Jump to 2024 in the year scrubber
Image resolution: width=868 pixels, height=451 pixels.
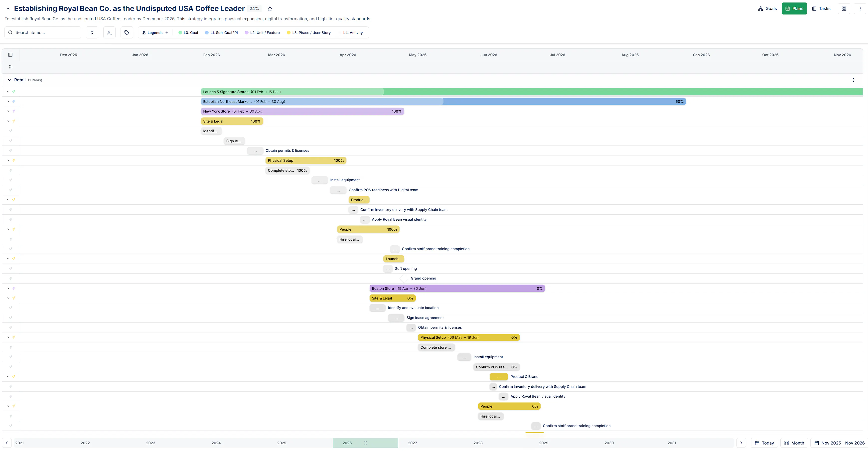pyautogui.click(x=216, y=443)
